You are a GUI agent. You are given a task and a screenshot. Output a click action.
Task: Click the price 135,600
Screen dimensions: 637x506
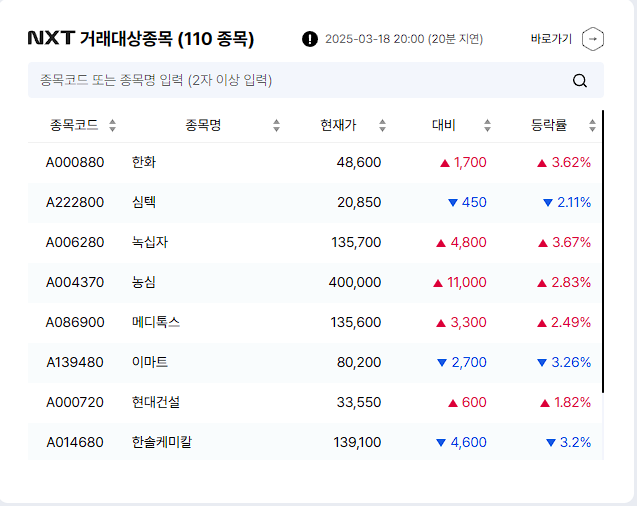pyautogui.click(x=356, y=322)
